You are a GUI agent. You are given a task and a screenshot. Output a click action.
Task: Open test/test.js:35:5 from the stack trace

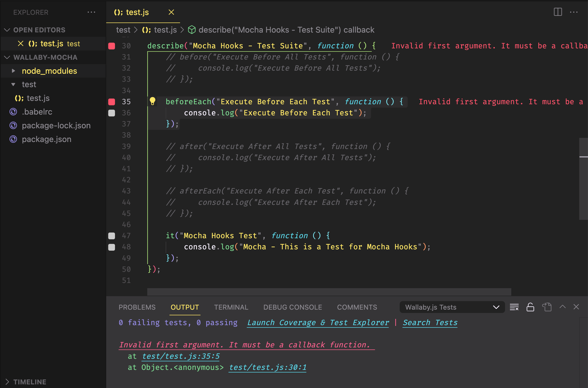tap(180, 356)
